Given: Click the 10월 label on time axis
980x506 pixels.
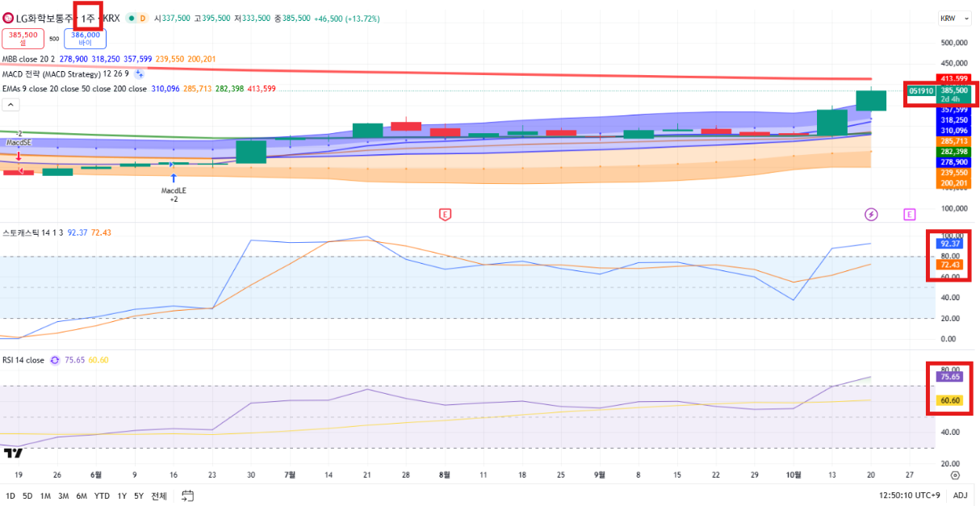Looking at the screenshot, I should (x=794, y=475).
